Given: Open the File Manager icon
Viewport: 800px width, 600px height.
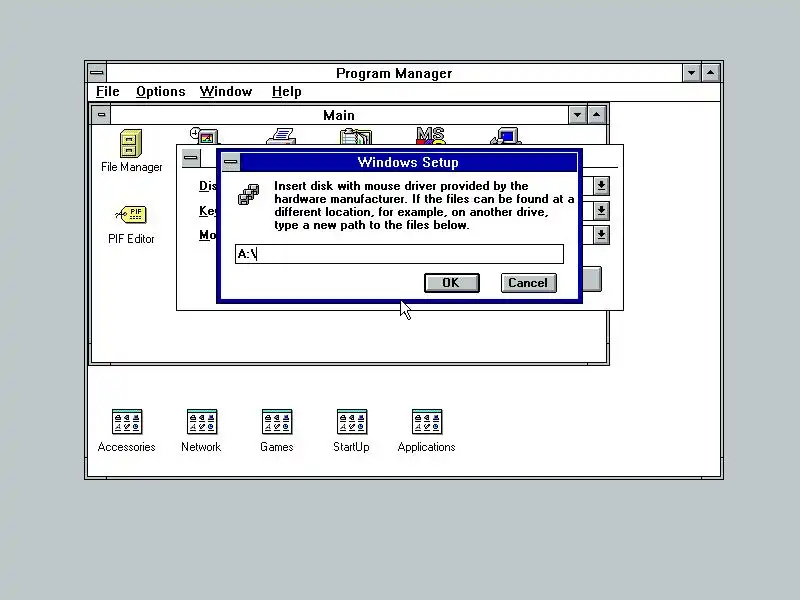Looking at the screenshot, I should tap(131, 143).
